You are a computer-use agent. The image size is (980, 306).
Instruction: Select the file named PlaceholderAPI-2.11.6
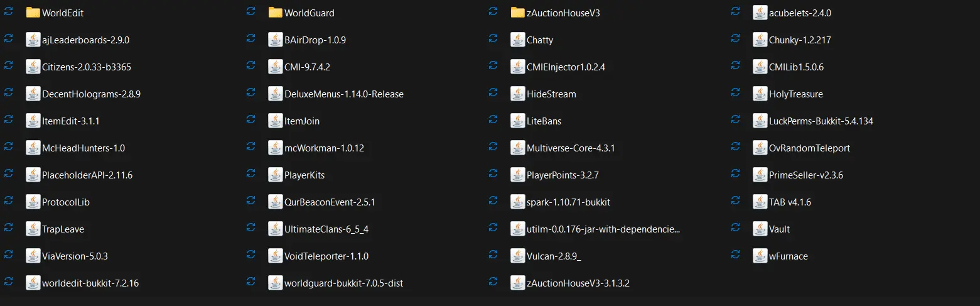[x=87, y=175]
